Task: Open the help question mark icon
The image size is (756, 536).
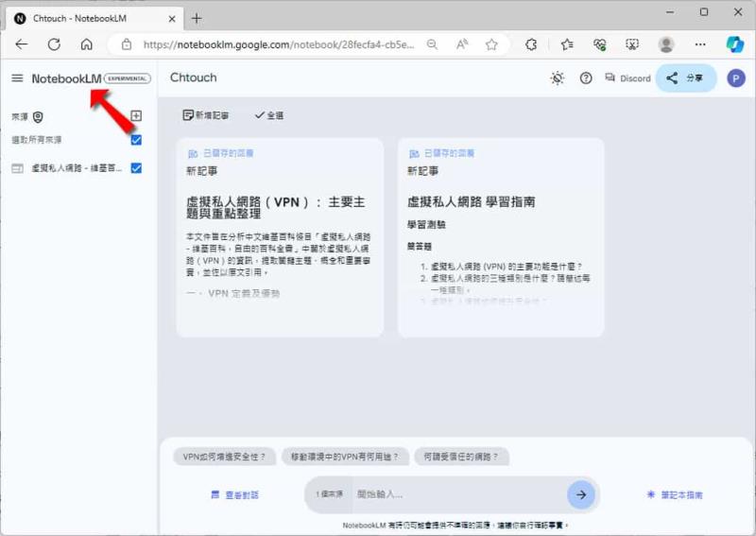Action: tap(586, 78)
